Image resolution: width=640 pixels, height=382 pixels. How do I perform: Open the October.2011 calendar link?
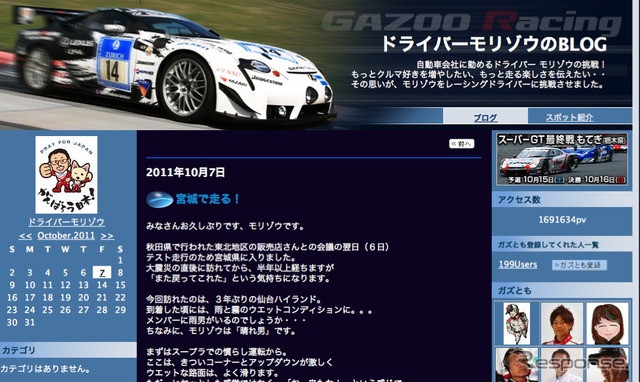click(x=66, y=235)
